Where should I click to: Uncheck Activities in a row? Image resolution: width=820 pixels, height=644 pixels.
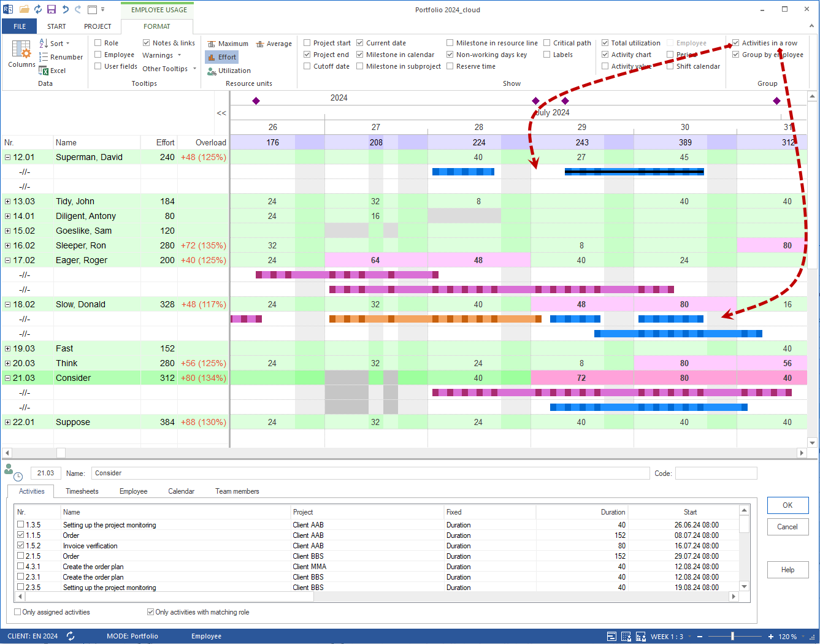736,43
